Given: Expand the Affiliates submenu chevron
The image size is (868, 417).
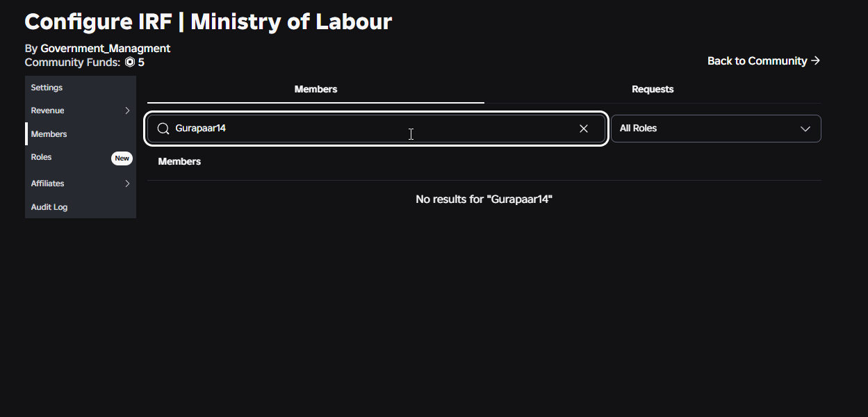Looking at the screenshot, I should coord(127,183).
